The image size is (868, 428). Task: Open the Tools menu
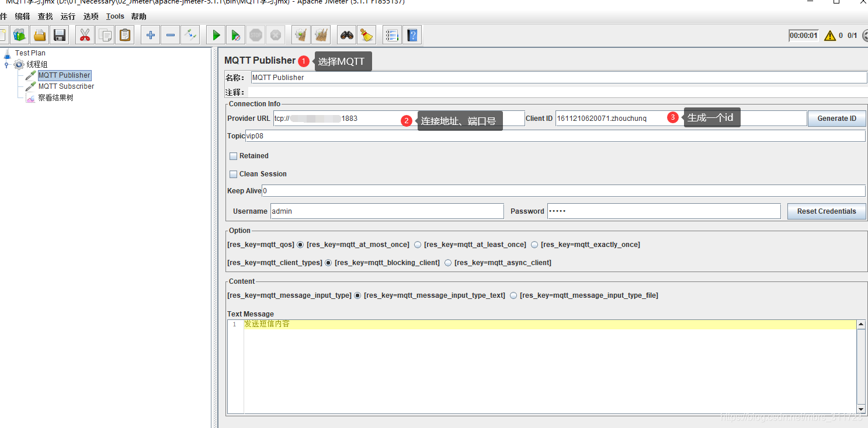coord(115,16)
